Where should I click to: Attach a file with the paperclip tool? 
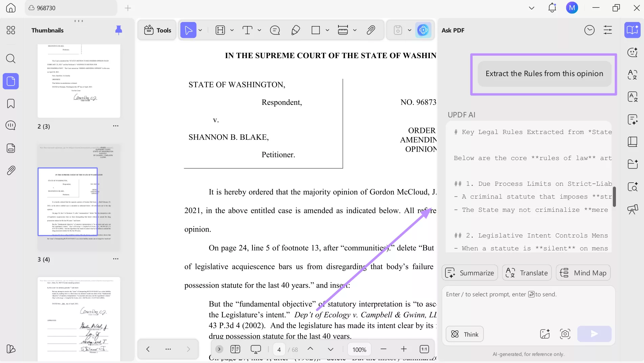(371, 30)
